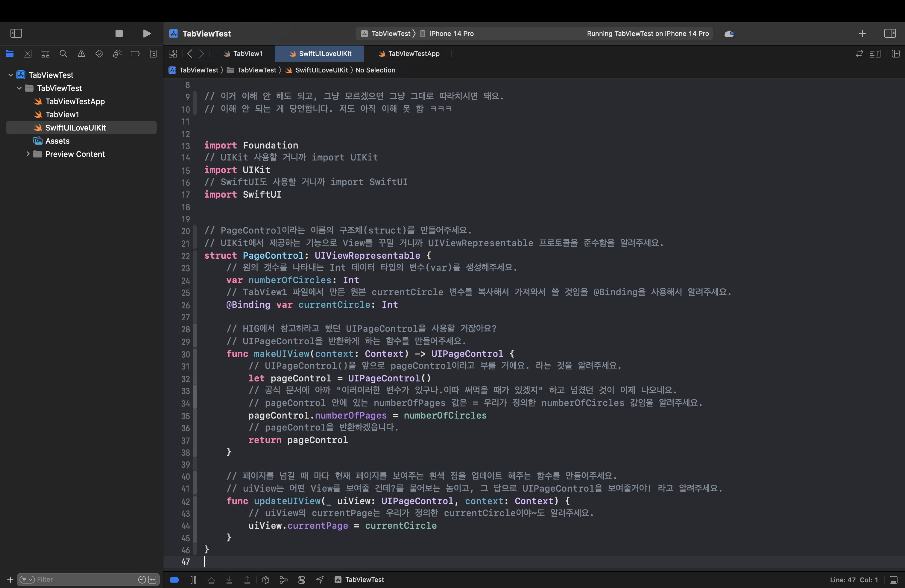The width and height of the screenshot is (905, 588).
Task: Click the Run play button
Action: (x=147, y=34)
